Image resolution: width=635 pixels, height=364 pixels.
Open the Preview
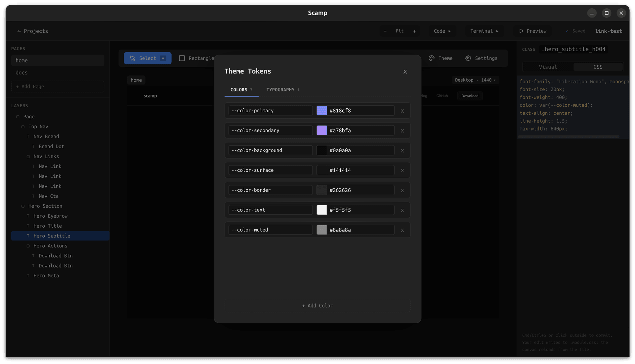pyautogui.click(x=532, y=31)
